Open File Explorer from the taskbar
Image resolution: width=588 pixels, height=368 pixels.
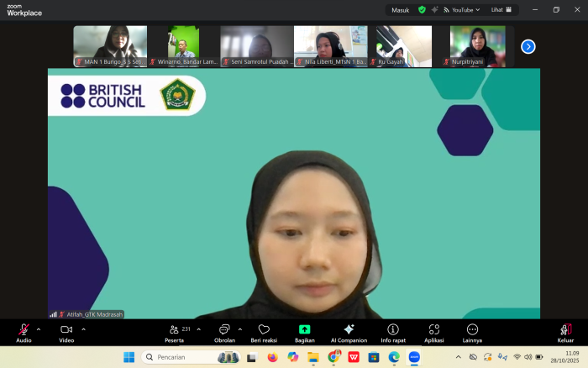coord(313,357)
